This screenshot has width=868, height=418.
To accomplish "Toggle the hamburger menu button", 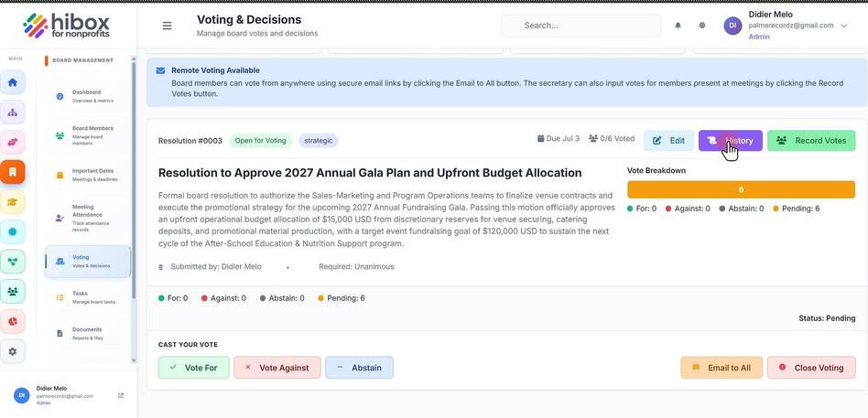I will (167, 26).
